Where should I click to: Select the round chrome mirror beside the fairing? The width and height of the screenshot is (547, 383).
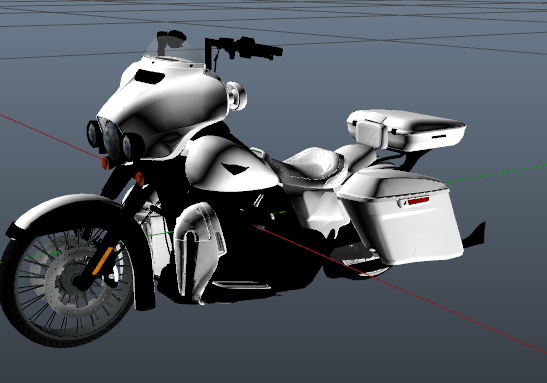[x=236, y=96]
